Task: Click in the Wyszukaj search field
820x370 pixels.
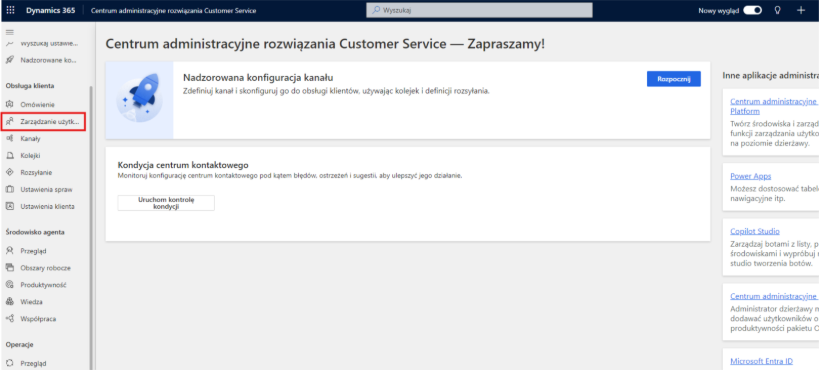Action: click(x=479, y=10)
